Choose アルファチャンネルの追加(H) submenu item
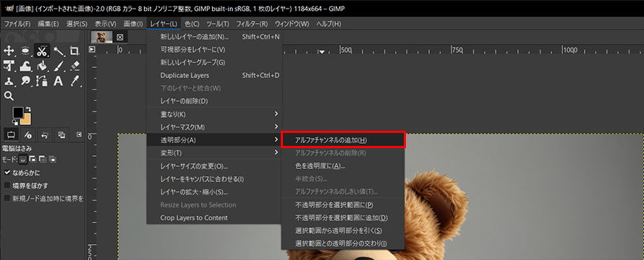The height and width of the screenshot is (260, 644). [344, 140]
